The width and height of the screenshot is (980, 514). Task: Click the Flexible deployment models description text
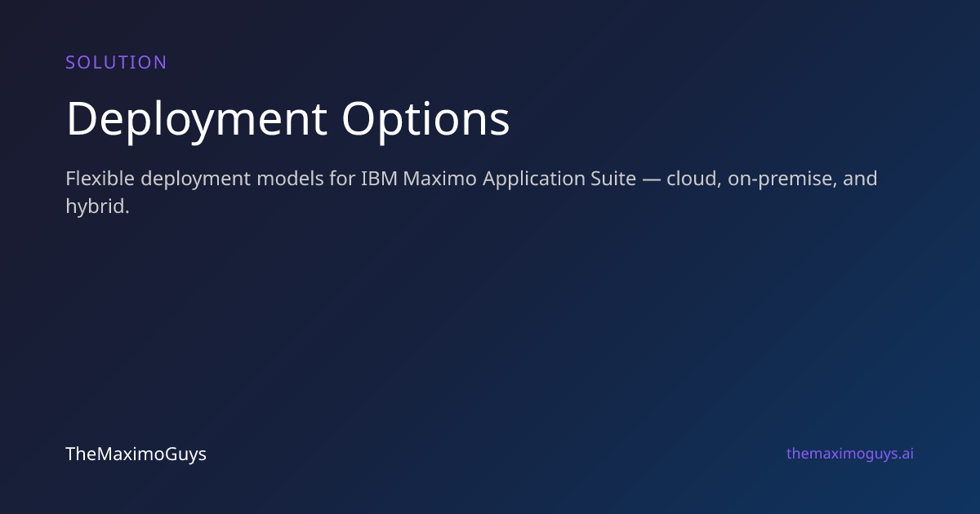471,193
